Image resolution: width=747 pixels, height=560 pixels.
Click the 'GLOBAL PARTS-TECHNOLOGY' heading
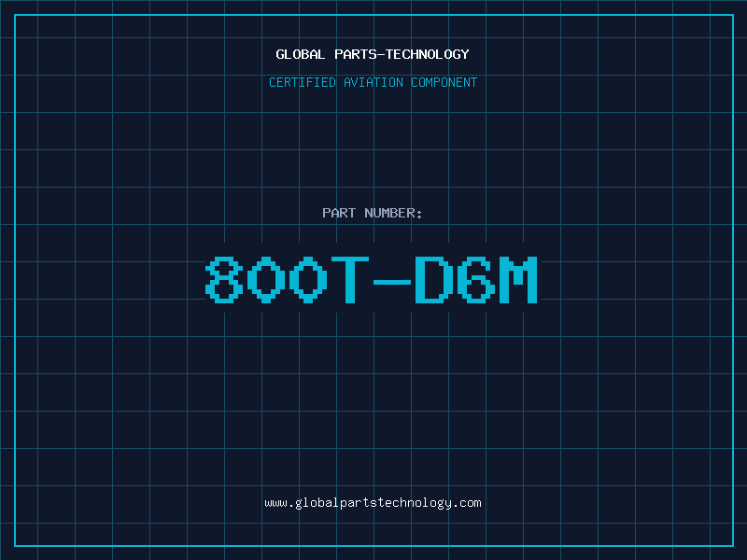point(373,54)
